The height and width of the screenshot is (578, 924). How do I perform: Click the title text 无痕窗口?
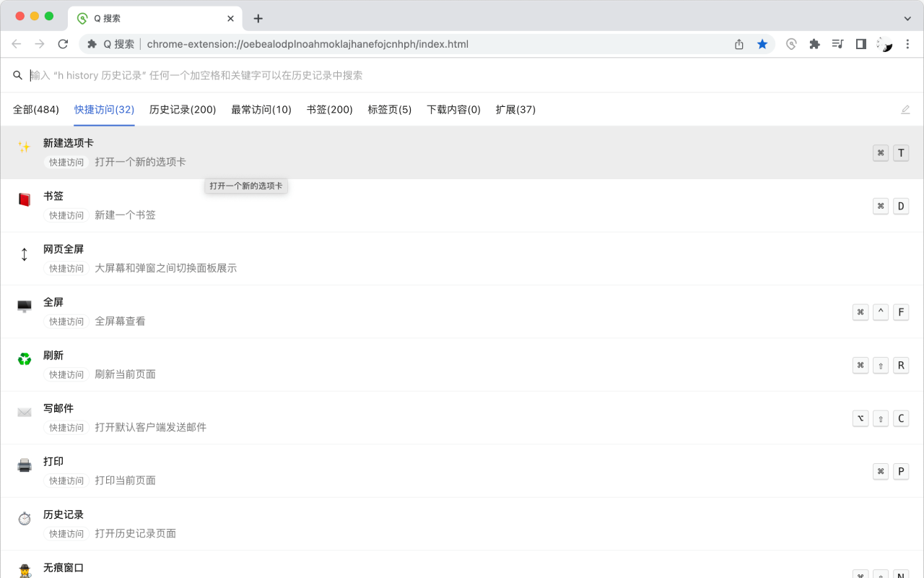64,568
